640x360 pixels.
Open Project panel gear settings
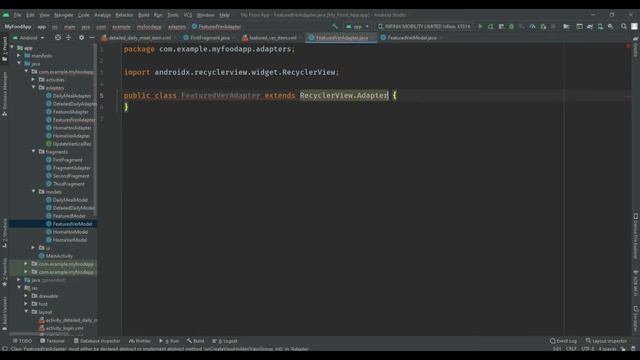81,38
